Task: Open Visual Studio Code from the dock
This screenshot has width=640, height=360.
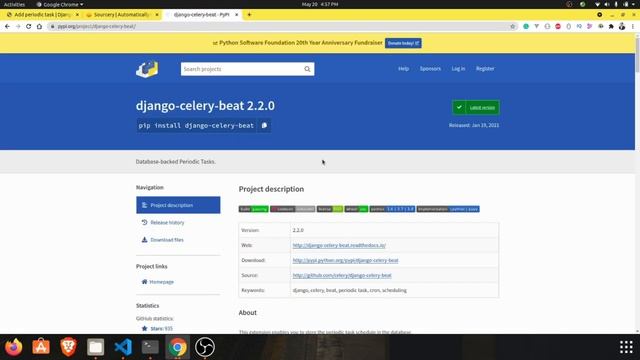Action: [x=123, y=347]
